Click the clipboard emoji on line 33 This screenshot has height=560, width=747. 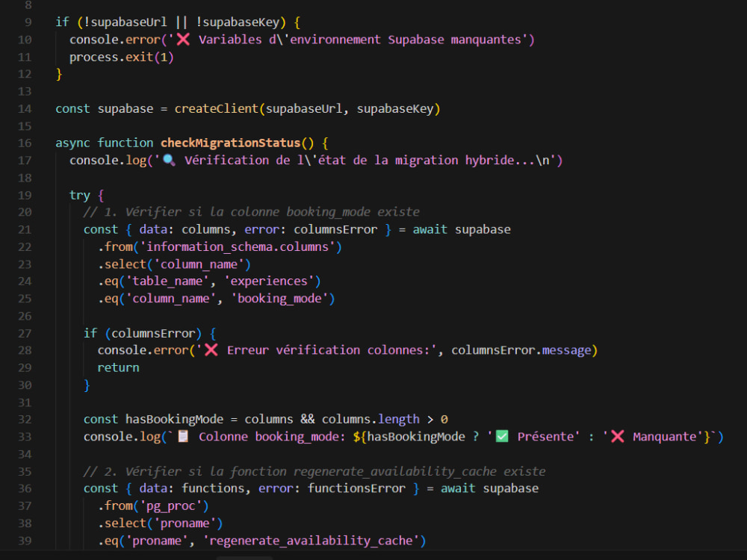183,437
